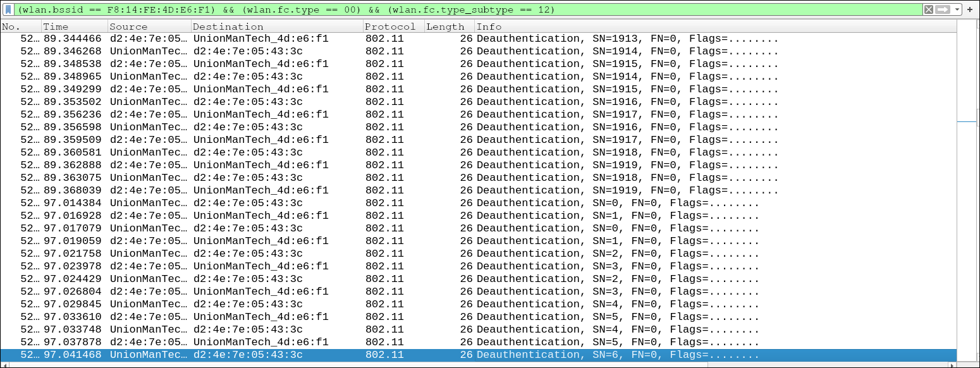Screen dimensions: 980x368
Task: Expand the recent filters dropdown arrow
Action: [x=957, y=9]
